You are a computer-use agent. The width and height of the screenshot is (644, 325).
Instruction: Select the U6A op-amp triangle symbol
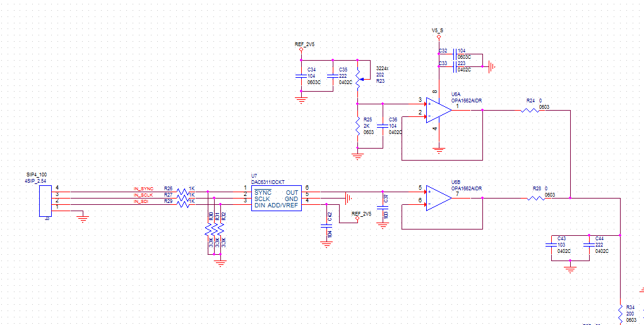coord(439,110)
